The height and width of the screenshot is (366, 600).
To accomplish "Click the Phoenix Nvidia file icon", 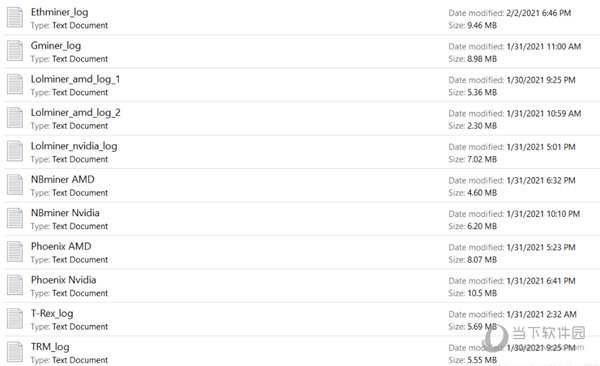I will (x=15, y=285).
